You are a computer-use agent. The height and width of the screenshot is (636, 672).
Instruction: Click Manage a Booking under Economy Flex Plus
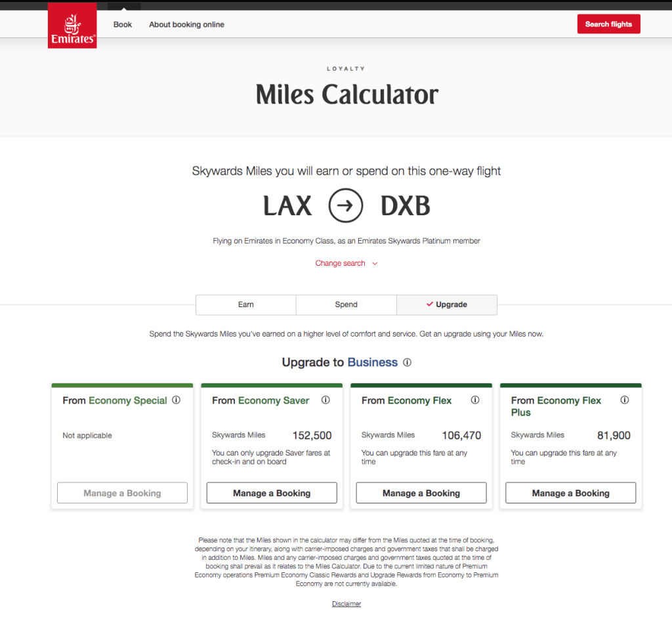click(x=570, y=493)
